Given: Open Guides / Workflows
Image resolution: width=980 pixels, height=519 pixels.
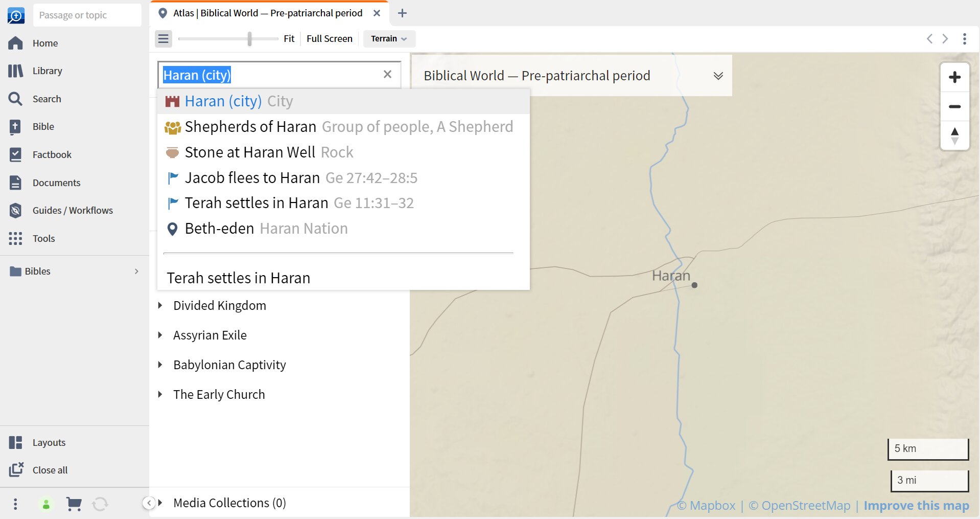Looking at the screenshot, I should click(72, 210).
